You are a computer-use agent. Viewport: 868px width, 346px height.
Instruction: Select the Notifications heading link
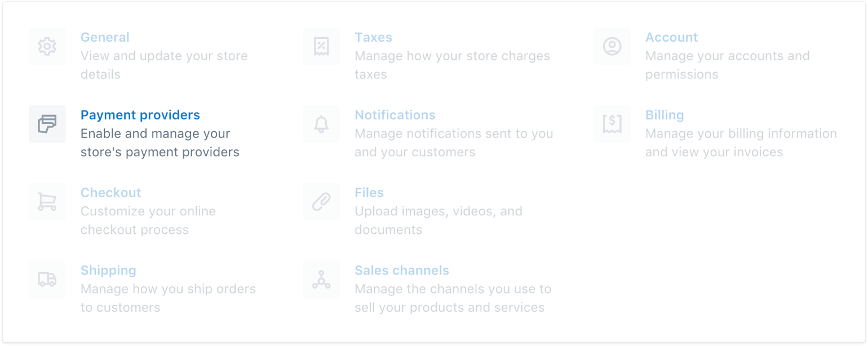395,115
